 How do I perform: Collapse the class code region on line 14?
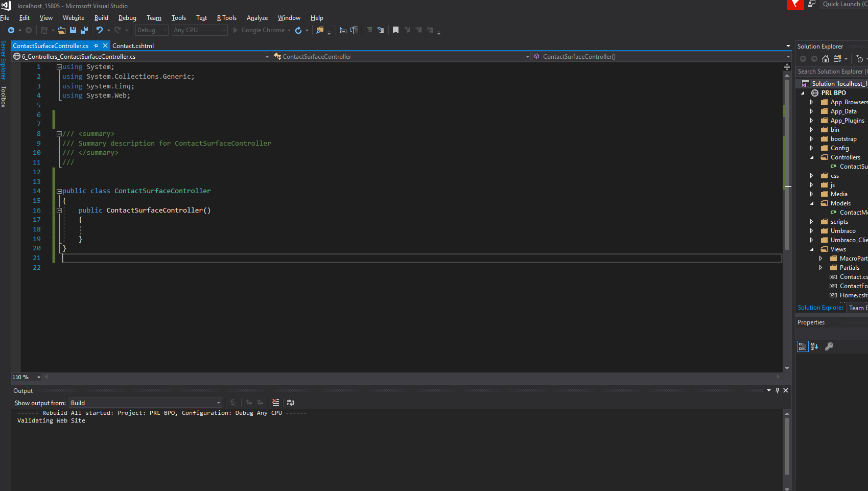tap(59, 191)
